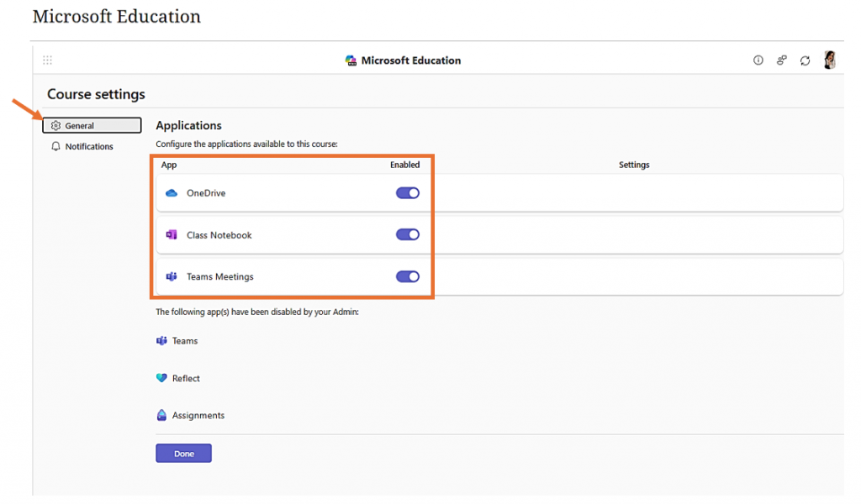The width and height of the screenshot is (861, 504).
Task: Open the user profile avatar
Action: (830, 60)
